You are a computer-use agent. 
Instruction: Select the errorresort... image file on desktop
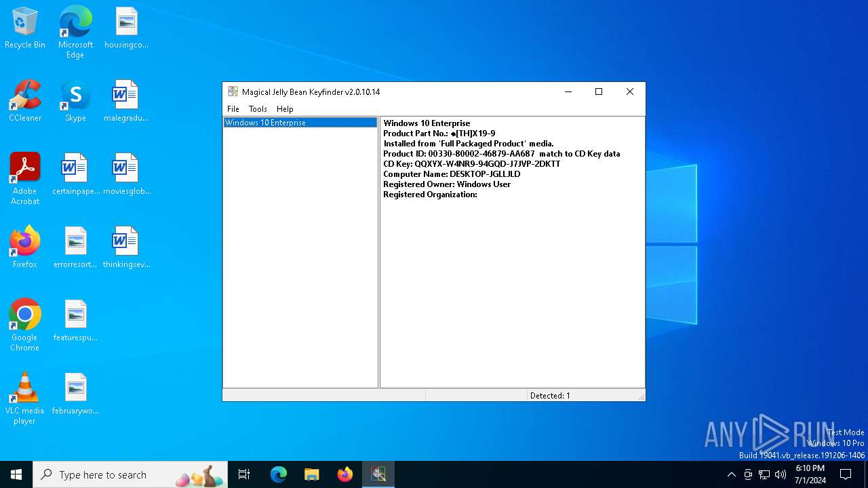pyautogui.click(x=75, y=247)
